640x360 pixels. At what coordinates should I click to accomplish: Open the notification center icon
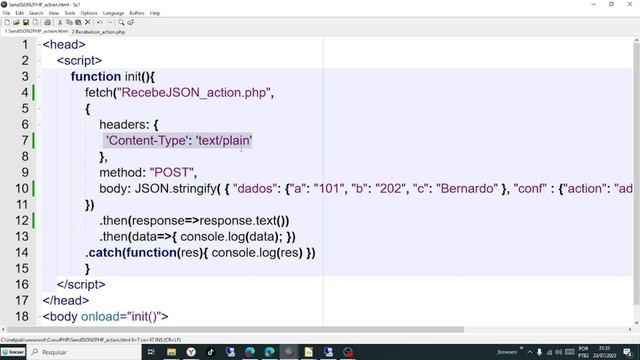(x=627, y=352)
